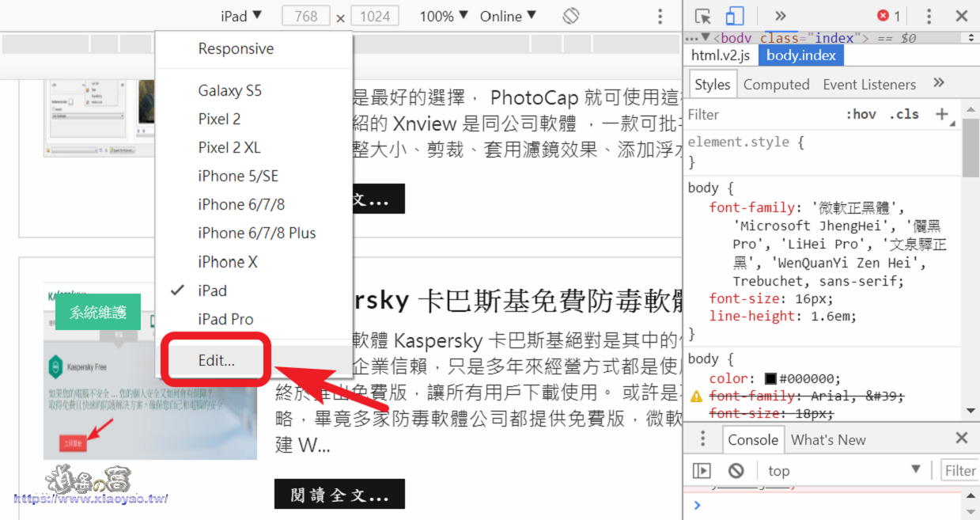Click the 系統維護 green category tag
Screen dimensions: 980x520
[98, 313]
